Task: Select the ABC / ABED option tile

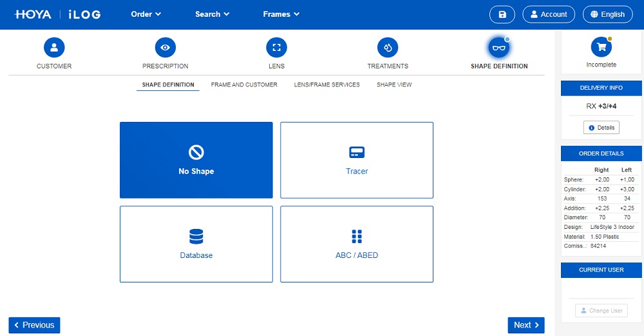Action: coord(357,244)
